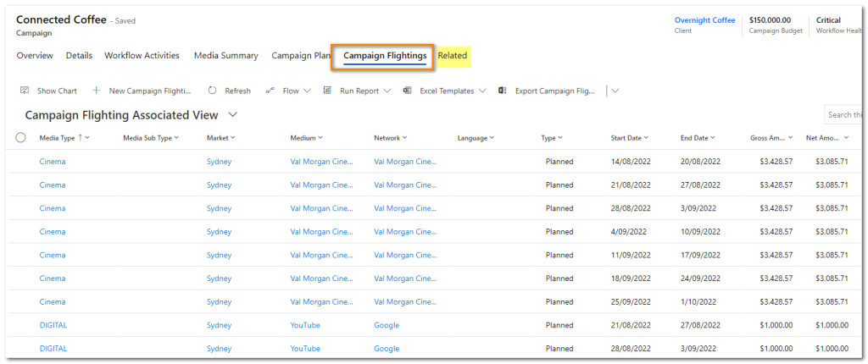The image size is (868, 364).
Task: Click the Run Report icon
Action: pos(327,91)
